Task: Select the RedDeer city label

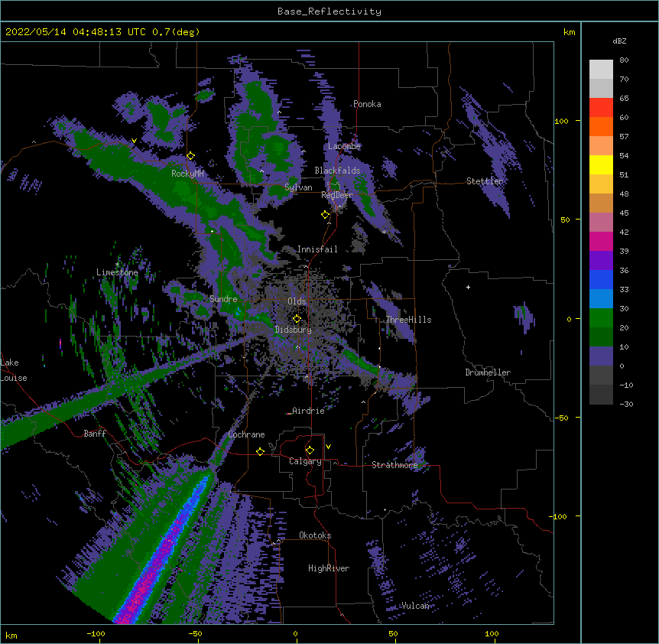Action: pyautogui.click(x=337, y=195)
